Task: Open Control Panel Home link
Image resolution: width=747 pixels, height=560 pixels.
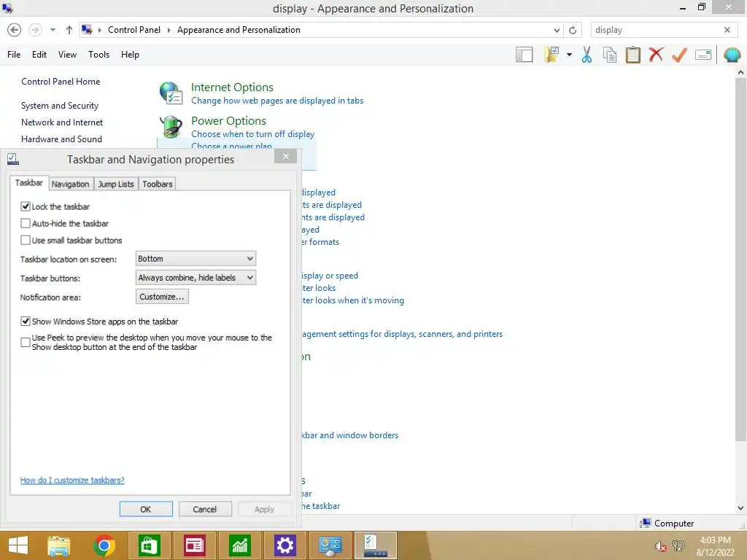Action: [x=61, y=82]
